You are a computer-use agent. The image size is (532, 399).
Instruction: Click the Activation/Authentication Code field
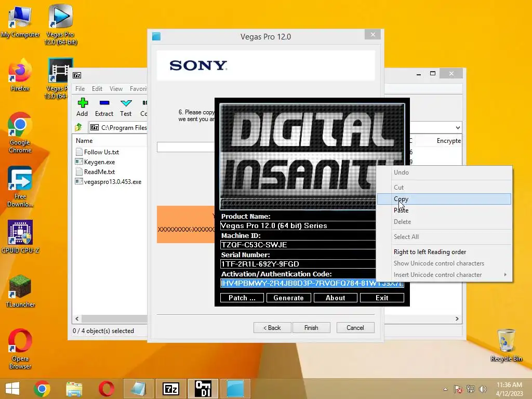click(312, 283)
